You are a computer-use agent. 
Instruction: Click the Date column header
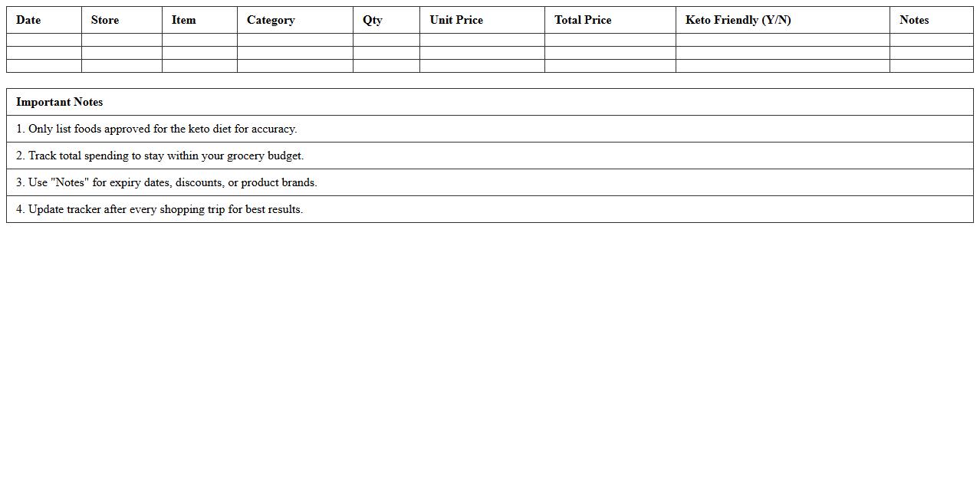tap(28, 20)
